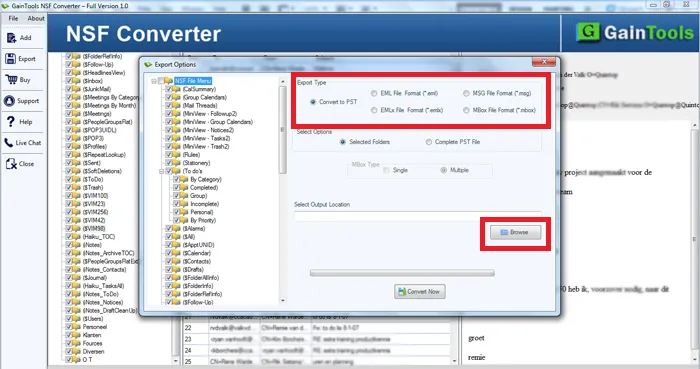Click folder icon of (Stationery) row
700x369 pixels.
pyautogui.click(x=177, y=163)
